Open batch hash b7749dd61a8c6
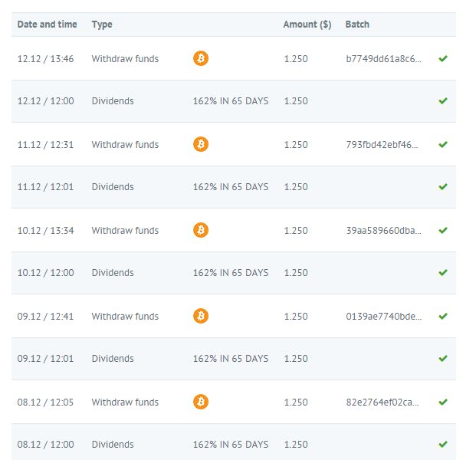 click(x=383, y=59)
